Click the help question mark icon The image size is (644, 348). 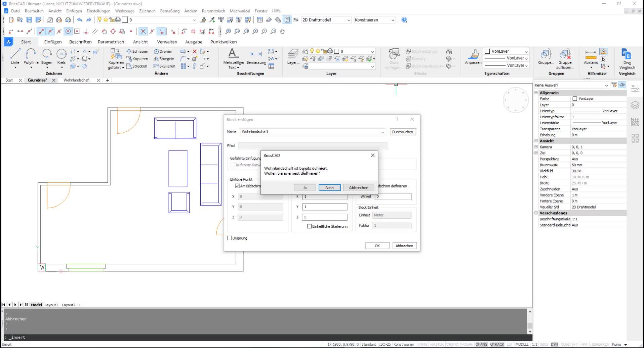404,20
